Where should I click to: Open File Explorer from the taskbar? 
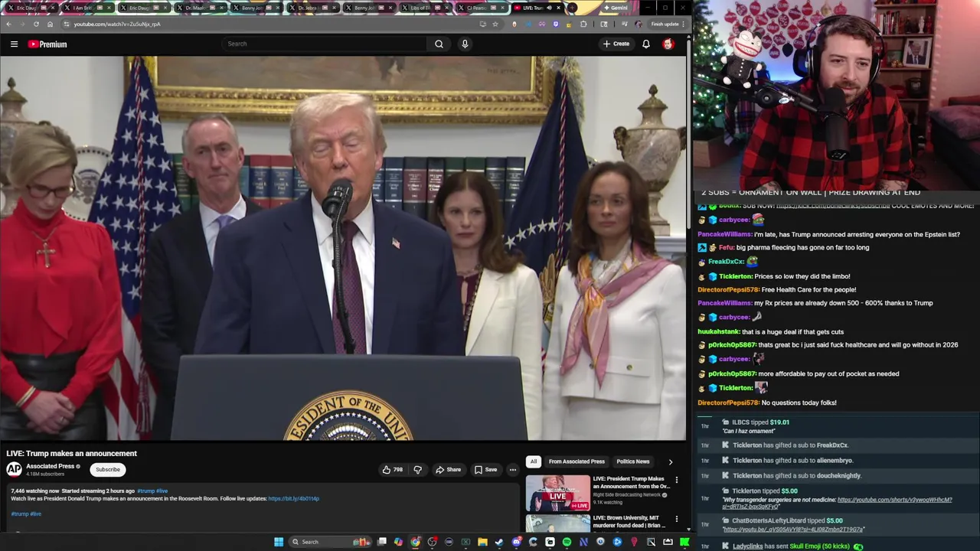(x=482, y=542)
